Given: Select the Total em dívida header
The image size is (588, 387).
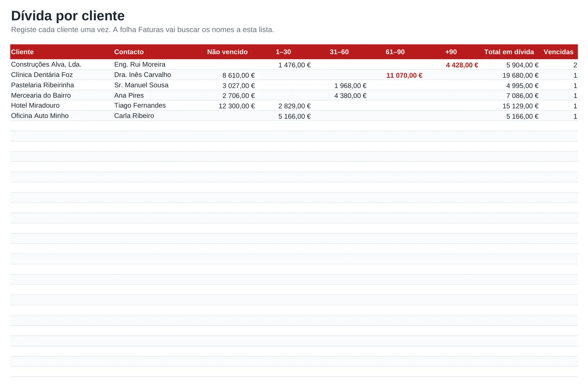Looking at the screenshot, I should click(509, 52).
